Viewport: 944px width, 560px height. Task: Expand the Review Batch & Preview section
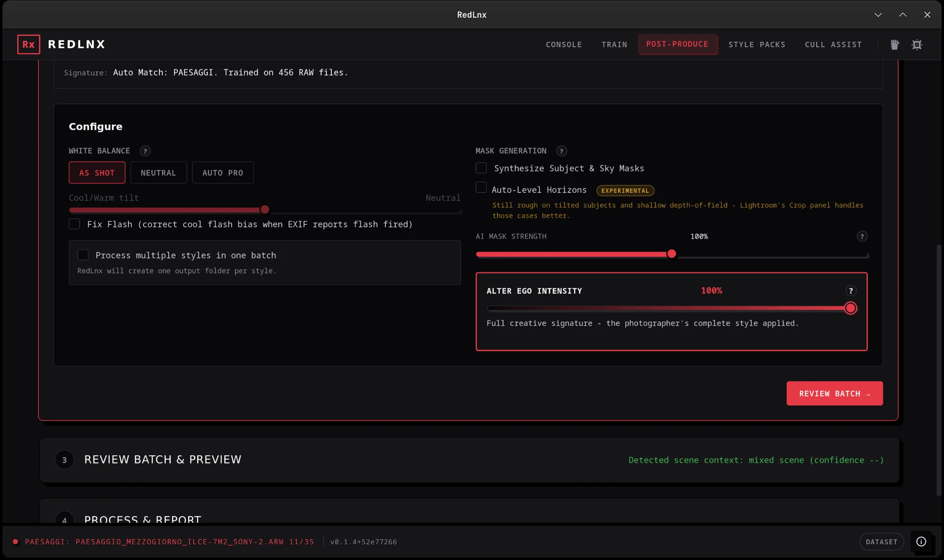tap(470, 460)
